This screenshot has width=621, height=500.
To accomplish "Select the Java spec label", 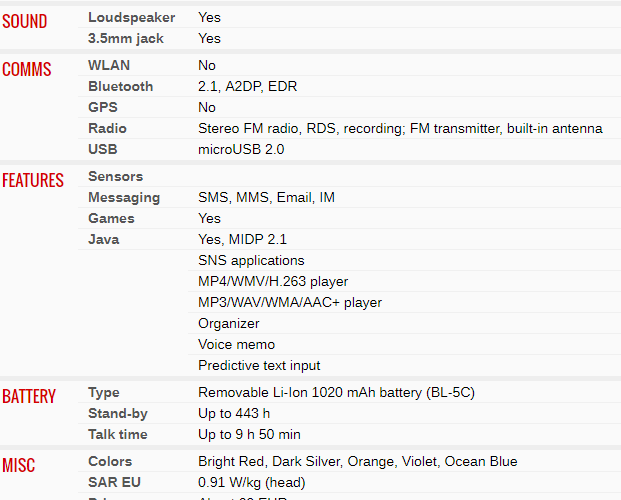I will click(104, 239).
